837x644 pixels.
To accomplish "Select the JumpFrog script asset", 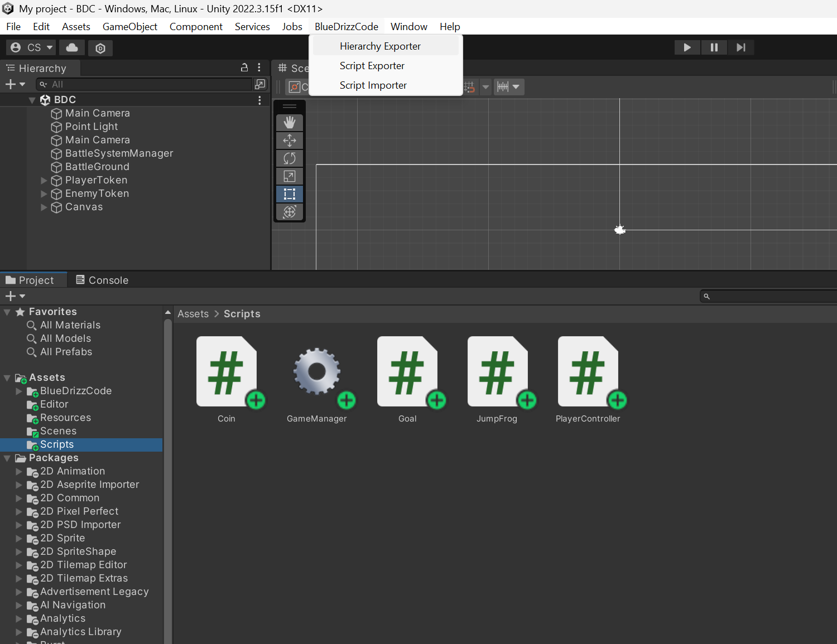I will (497, 380).
